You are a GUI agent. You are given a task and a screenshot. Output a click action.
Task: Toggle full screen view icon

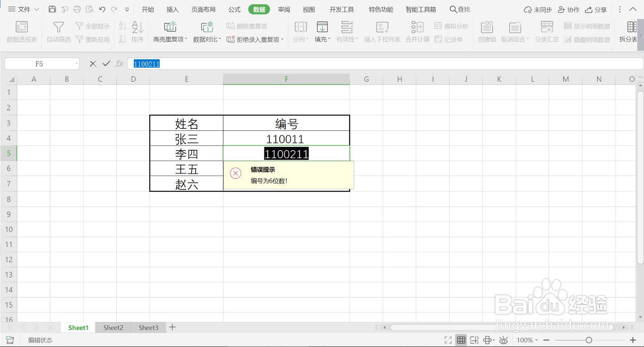tap(448, 340)
